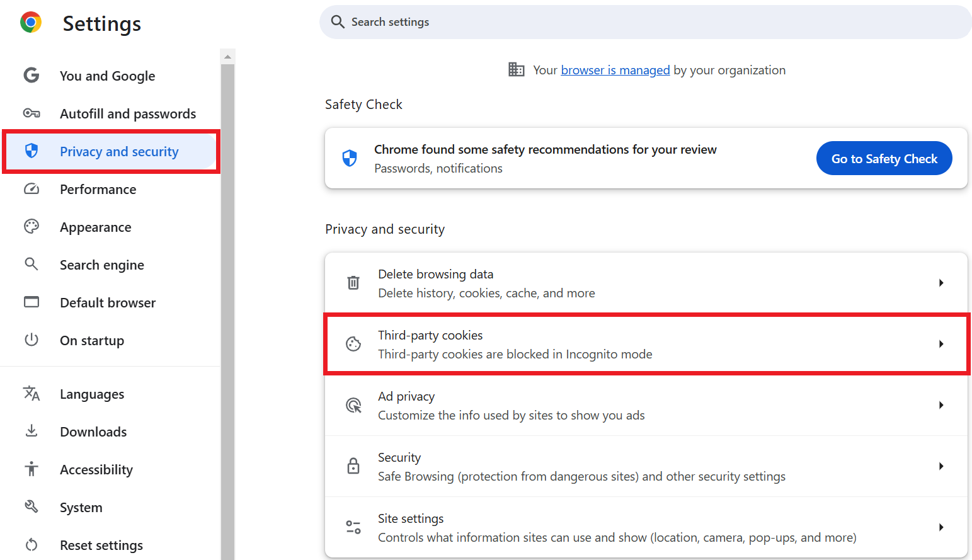Click the reset arrow icon for Reset settings
Screen dimensions: 972x560
click(x=31, y=544)
